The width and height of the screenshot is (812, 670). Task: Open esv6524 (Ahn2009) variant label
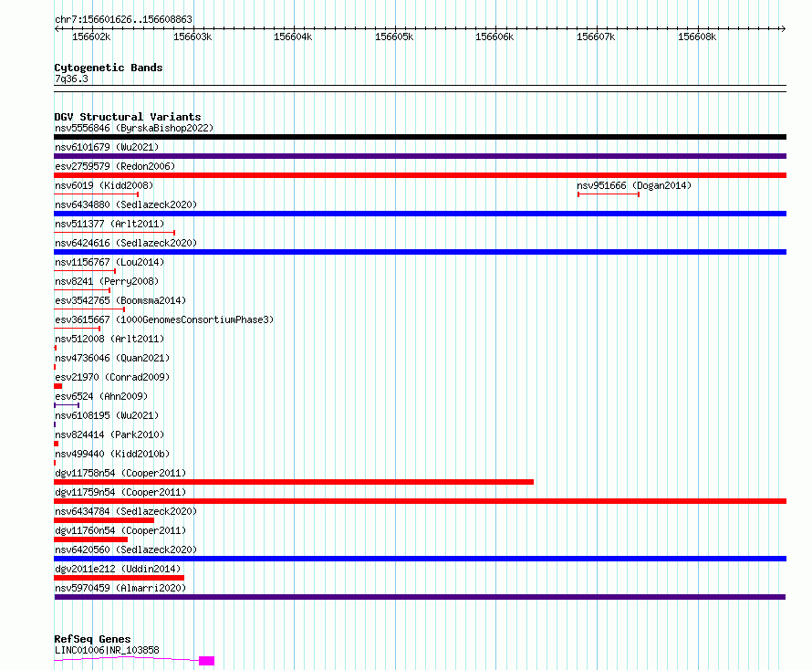[101, 396]
